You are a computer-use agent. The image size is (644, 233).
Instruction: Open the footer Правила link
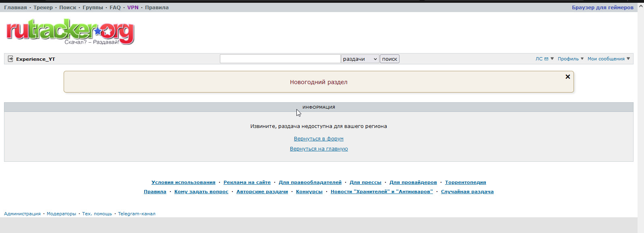click(x=155, y=192)
